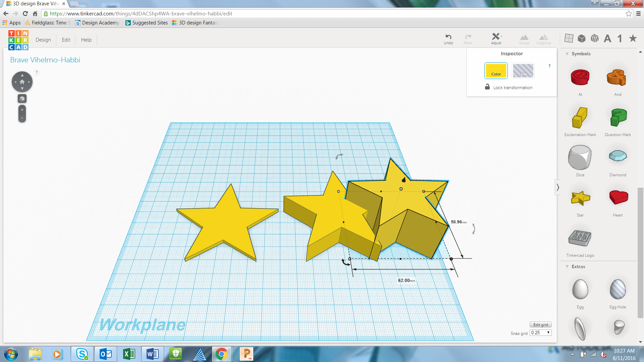The width and height of the screenshot is (644, 362).
Task: Open the yellow Color swatch
Action: (x=496, y=71)
